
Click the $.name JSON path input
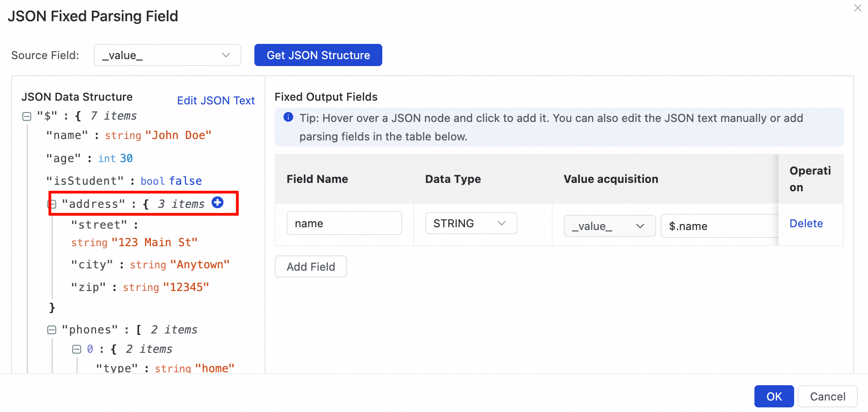coord(719,226)
